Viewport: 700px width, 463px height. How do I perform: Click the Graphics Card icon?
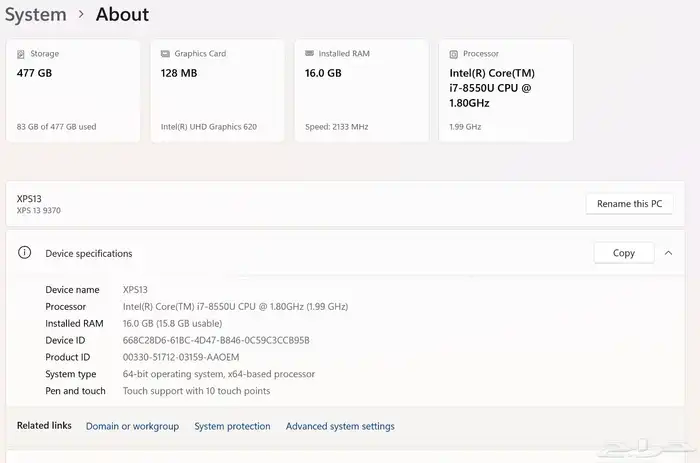tap(166, 54)
